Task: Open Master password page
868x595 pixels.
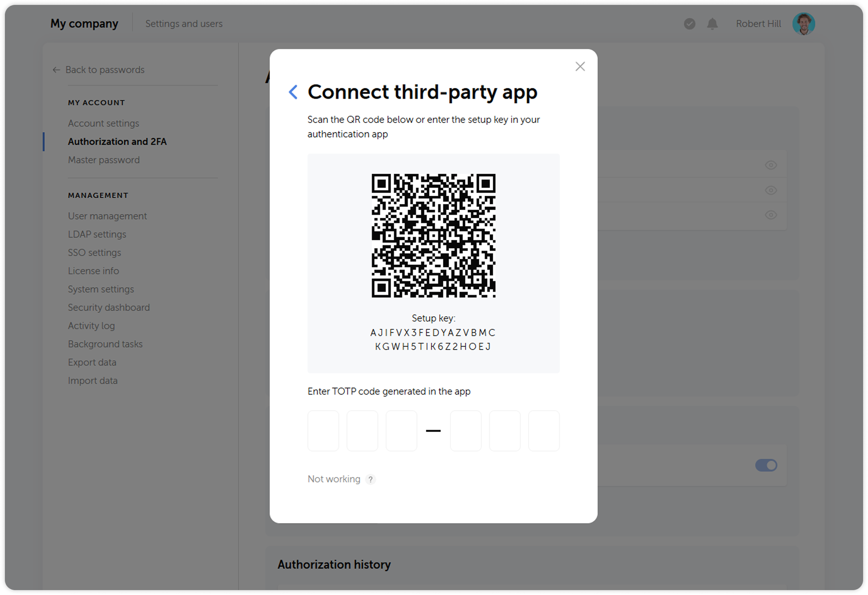Action: coord(104,160)
